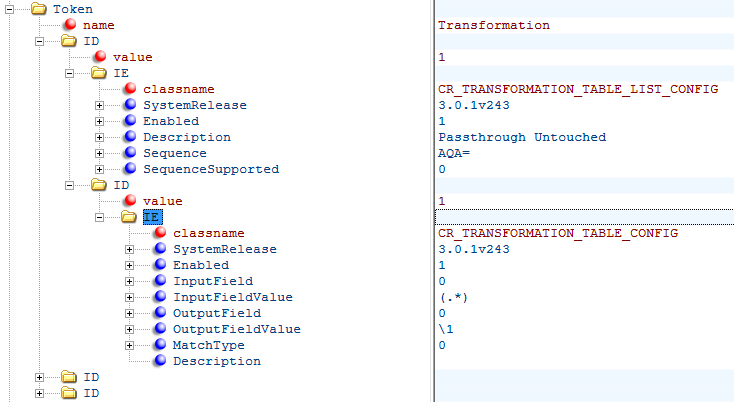The width and height of the screenshot is (734, 402).
Task: Expand the Enabled node under CR_TRANSFORMATION_TABLE_LIST_CONFIG
Action: 99,121
